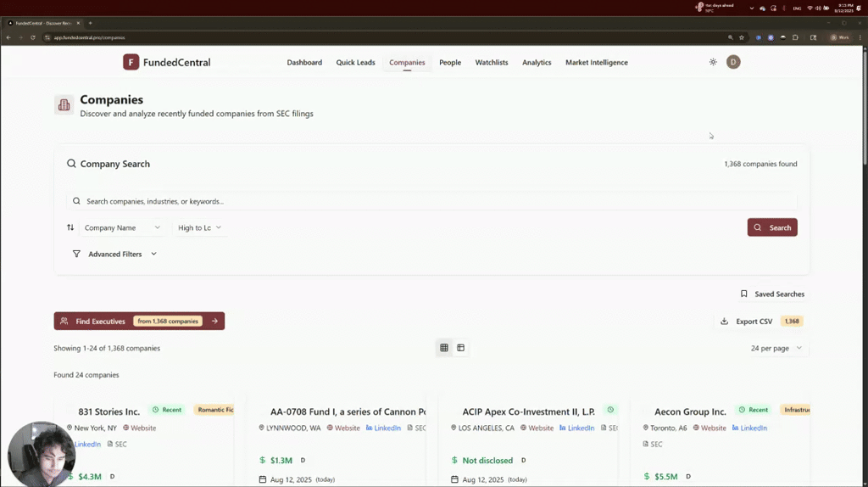Click the magnifier icon inside search field

pyautogui.click(x=76, y=201)
